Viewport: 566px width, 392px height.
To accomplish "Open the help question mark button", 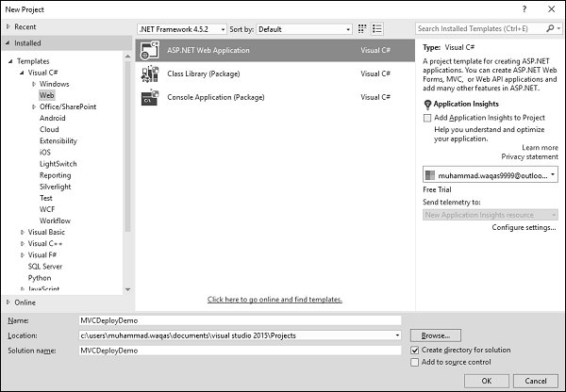I will (x=524, y=9).
